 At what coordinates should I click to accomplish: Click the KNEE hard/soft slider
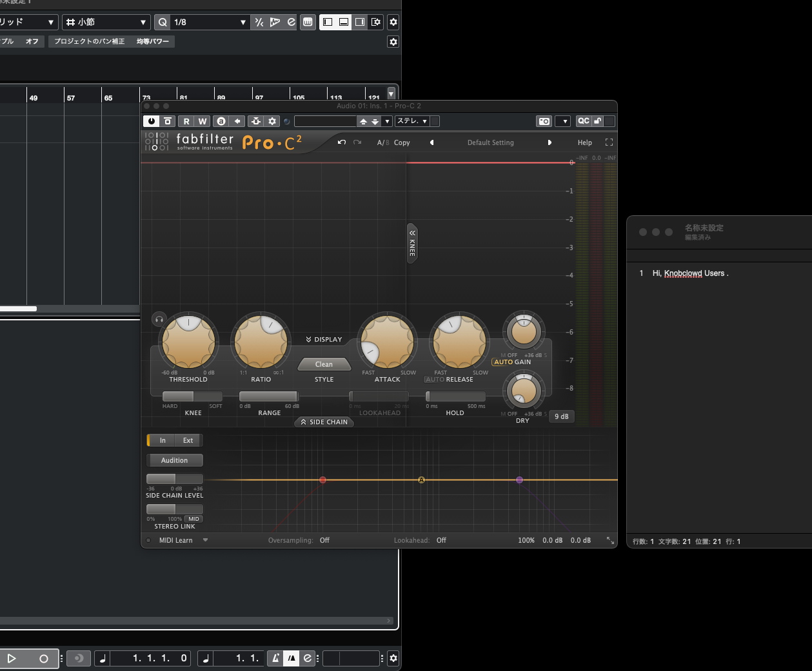(192, 396)
